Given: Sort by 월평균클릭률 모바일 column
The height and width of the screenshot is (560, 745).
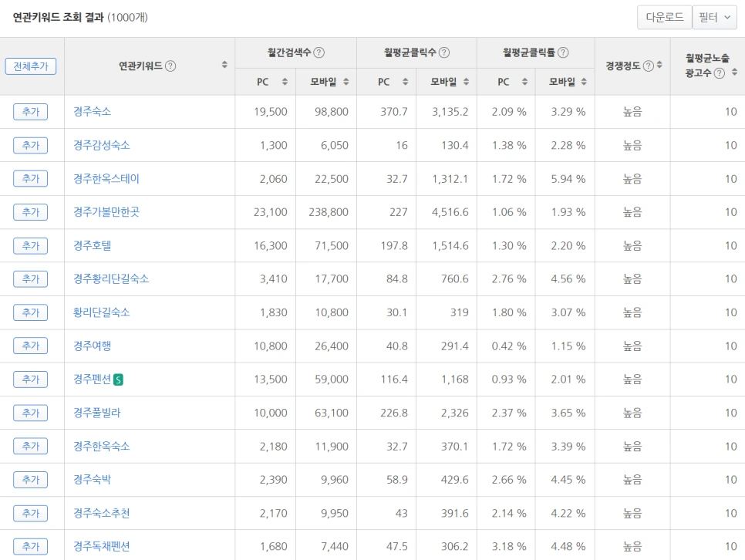Looking at the screenshot, I should pyautogui.click(x=584, y=82).
